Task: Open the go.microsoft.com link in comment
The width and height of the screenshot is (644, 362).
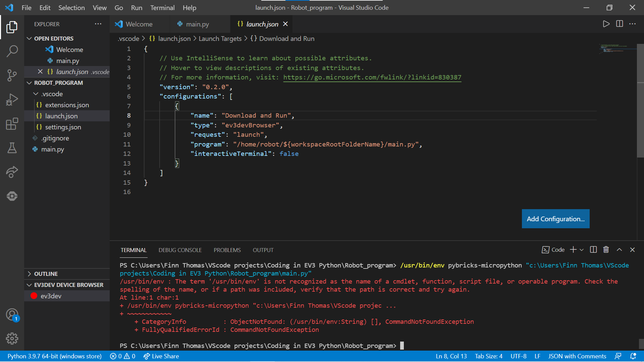Action: point(372,77)
